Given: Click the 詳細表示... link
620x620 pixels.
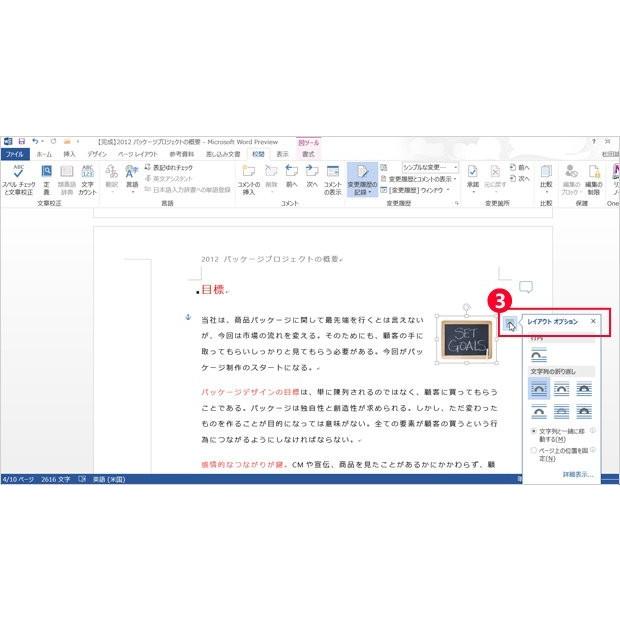Looking at the screenshot, I should pyautogui.click(x=577, y=473).
